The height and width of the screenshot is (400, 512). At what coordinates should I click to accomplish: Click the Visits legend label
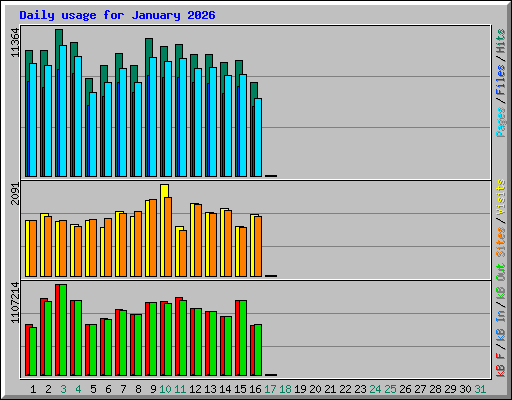tap(501, 197)
